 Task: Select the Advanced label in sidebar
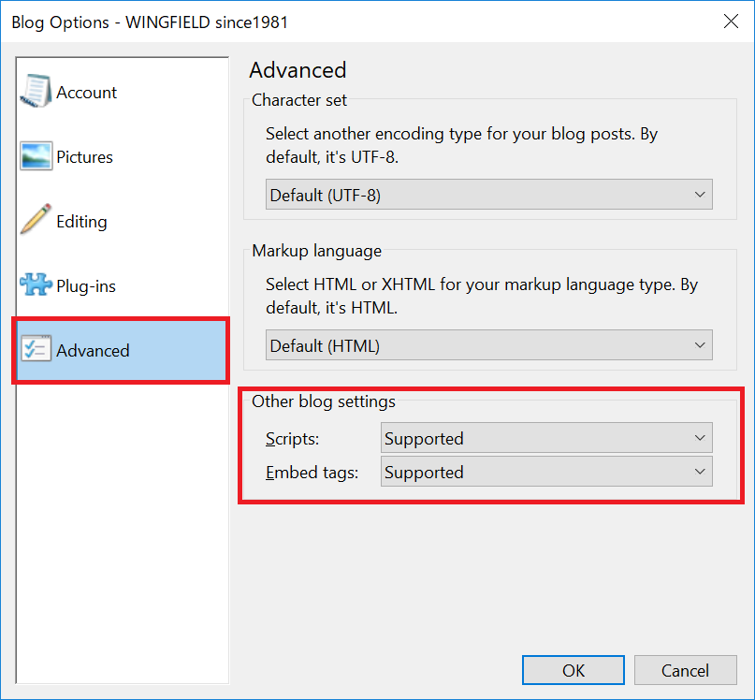coord(93,351)
